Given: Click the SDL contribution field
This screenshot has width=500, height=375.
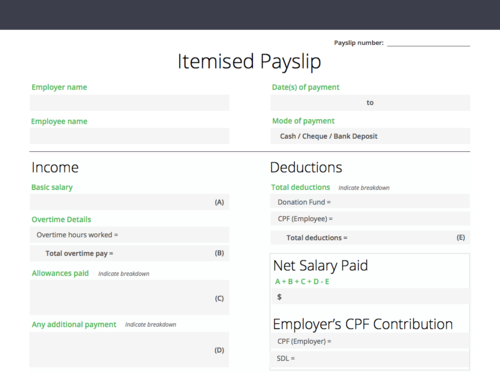Looking at the screenshot, I should (370, 359).
